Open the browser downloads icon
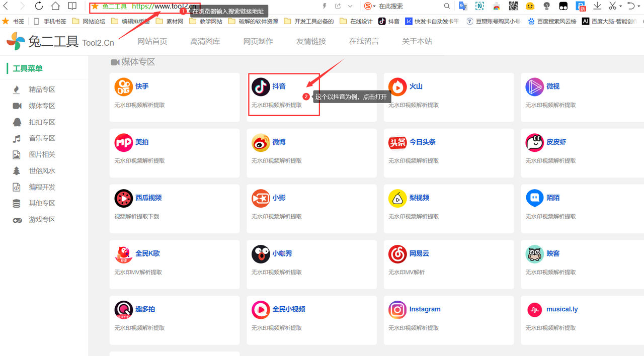This screenshot has height=356, width=644. [x=597, y=6]
